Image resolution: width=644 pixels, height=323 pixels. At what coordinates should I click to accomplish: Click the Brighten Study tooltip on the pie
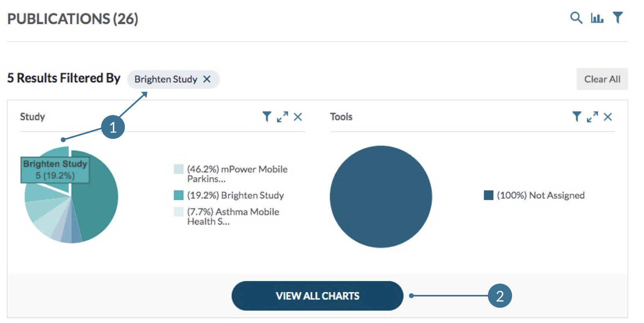coord(55,170)
